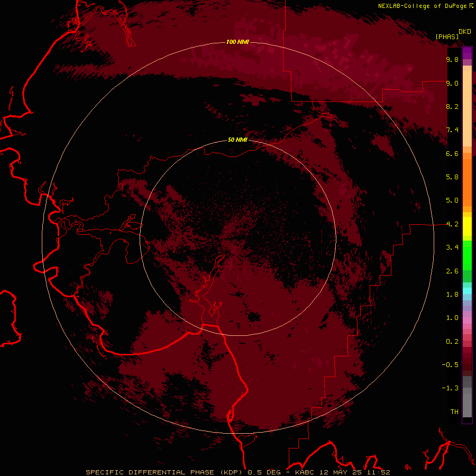Click the DKD label above the color scale
The height and width of the screenshot is (476, 476).
tap(465, 32)
